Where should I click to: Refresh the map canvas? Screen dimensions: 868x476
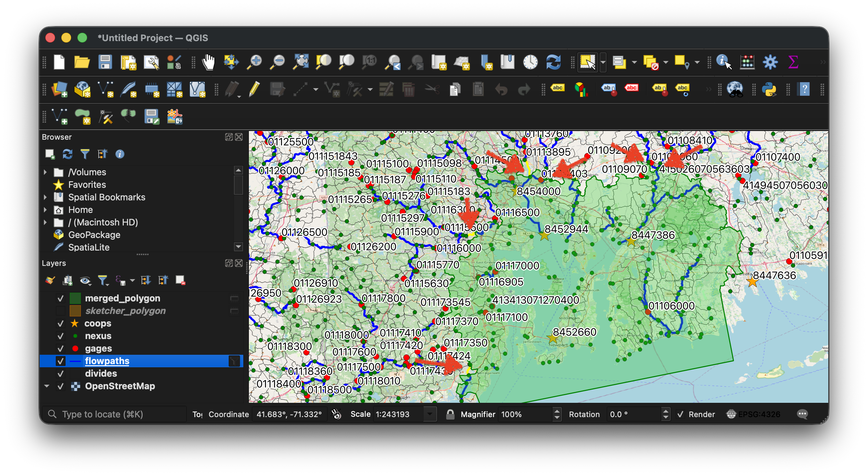pos(554,62)
